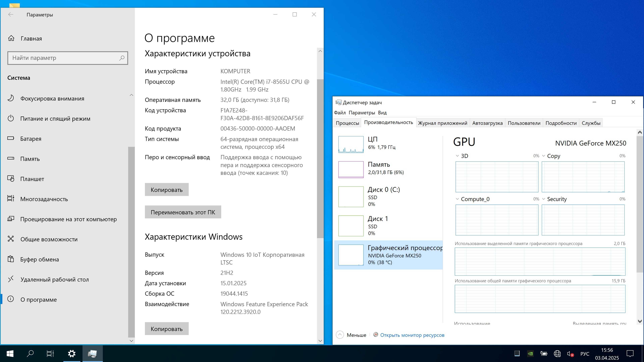Switch to the Процессы tab

tap(347, 123)
